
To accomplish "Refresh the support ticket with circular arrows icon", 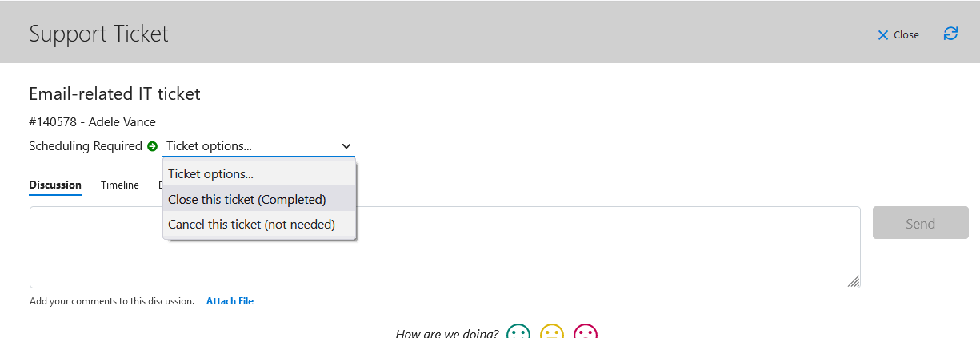I will [x=950, y=34].
